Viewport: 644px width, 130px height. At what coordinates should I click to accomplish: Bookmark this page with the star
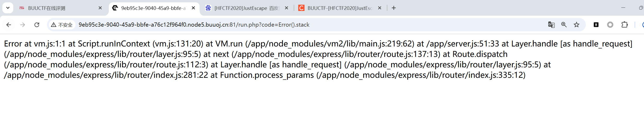[576, 25]
